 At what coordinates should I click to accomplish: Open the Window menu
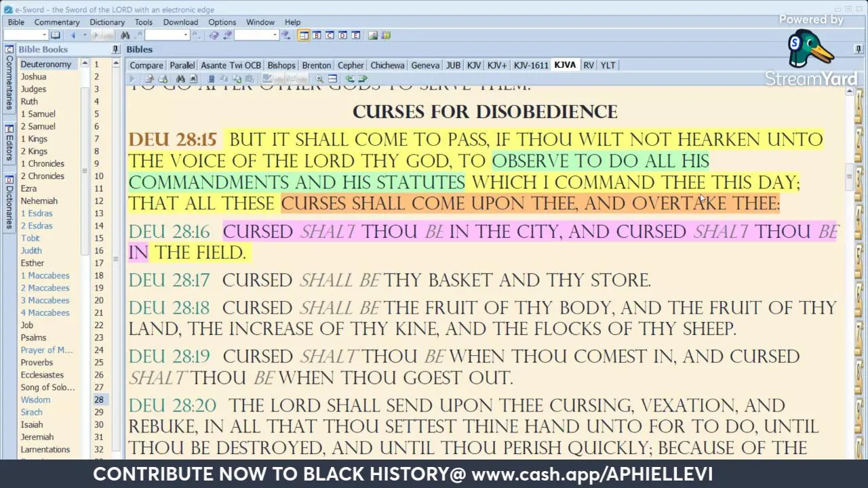(260, 22)
